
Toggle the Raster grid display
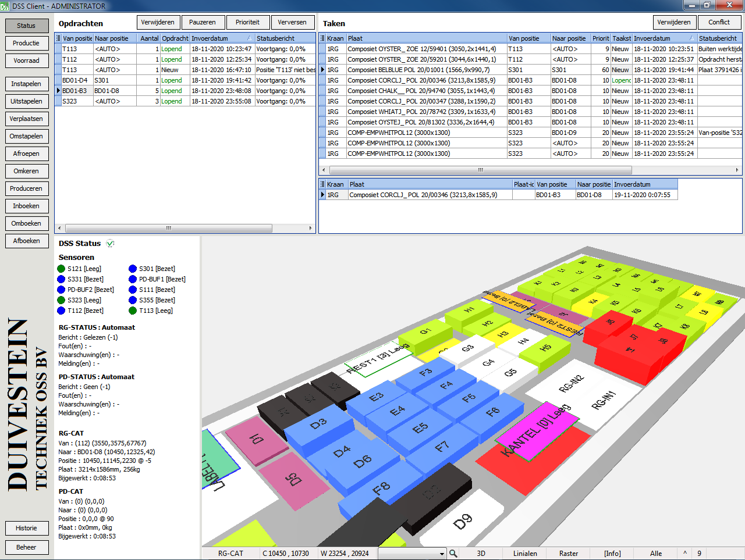point(568,553)
